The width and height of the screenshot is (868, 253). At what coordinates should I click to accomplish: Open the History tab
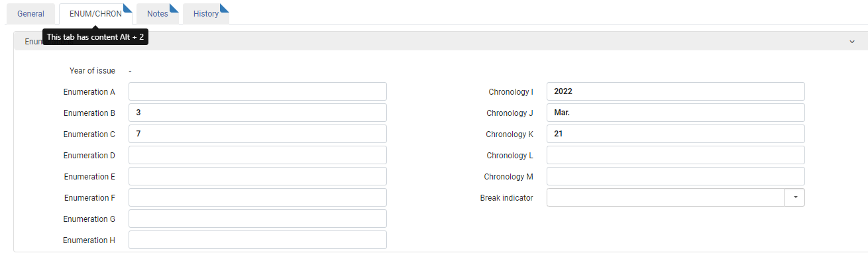click(x=206, y=14)
